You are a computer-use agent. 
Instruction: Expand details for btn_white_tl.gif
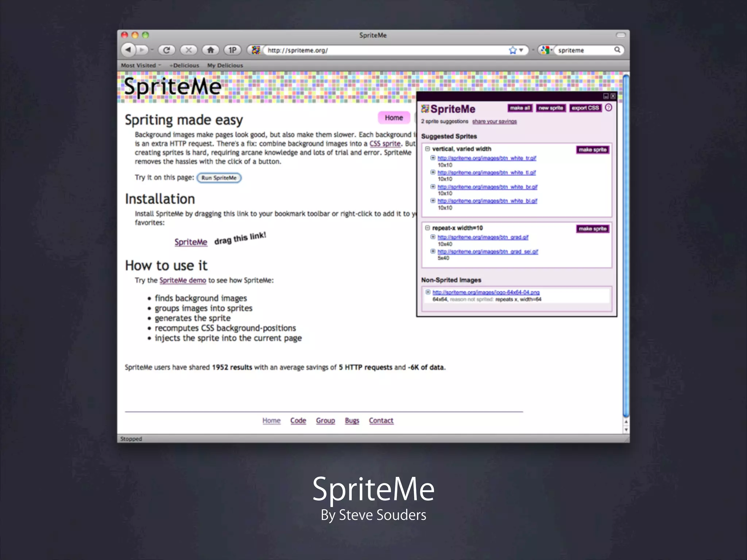click(433, 172)
